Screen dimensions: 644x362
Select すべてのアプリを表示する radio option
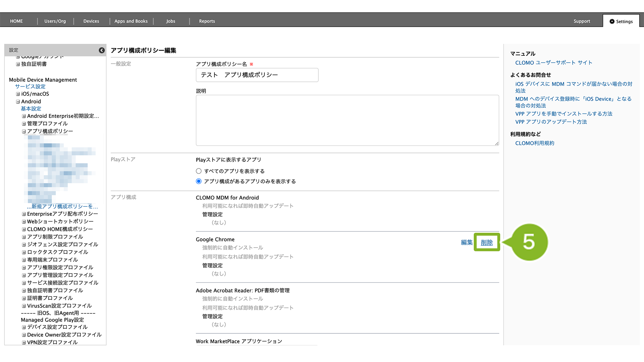[198, 171]
